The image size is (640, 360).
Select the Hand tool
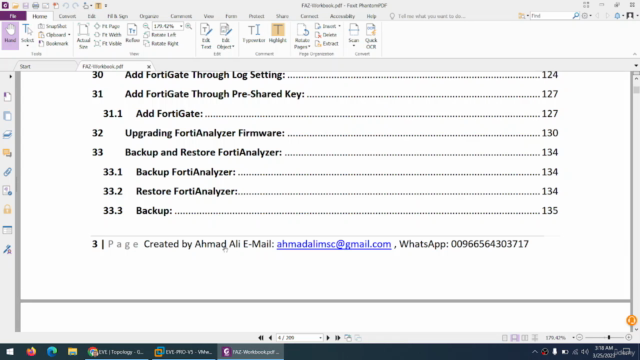pos(10,36)
